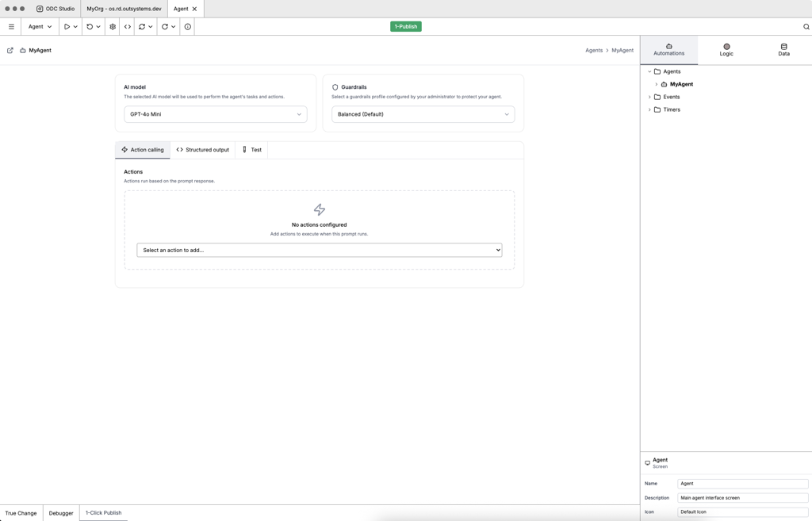Select the Automations panel tab

[668, 50]
